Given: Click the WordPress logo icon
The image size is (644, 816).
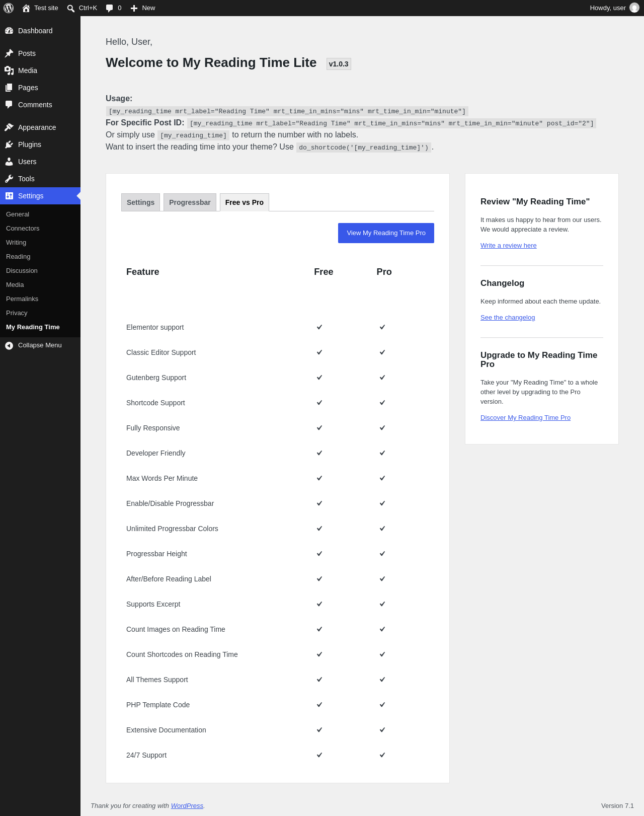Looking at the screenshot, I should [9, 8].
